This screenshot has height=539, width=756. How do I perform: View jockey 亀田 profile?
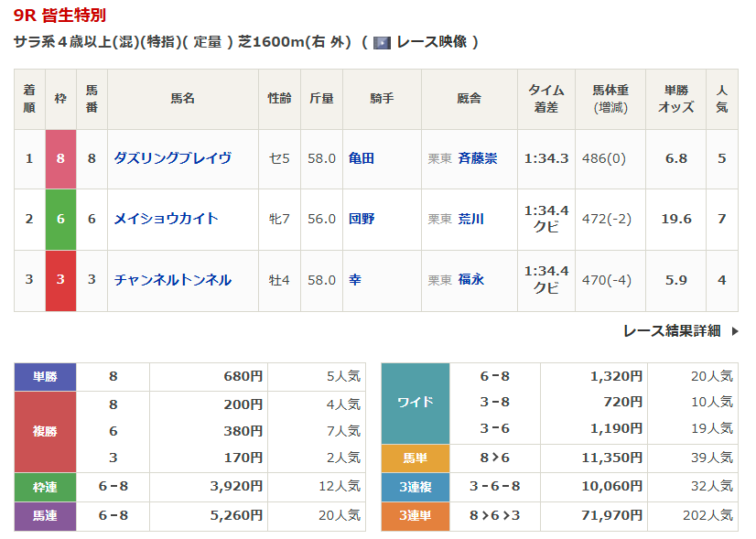(x=362, y=158)
